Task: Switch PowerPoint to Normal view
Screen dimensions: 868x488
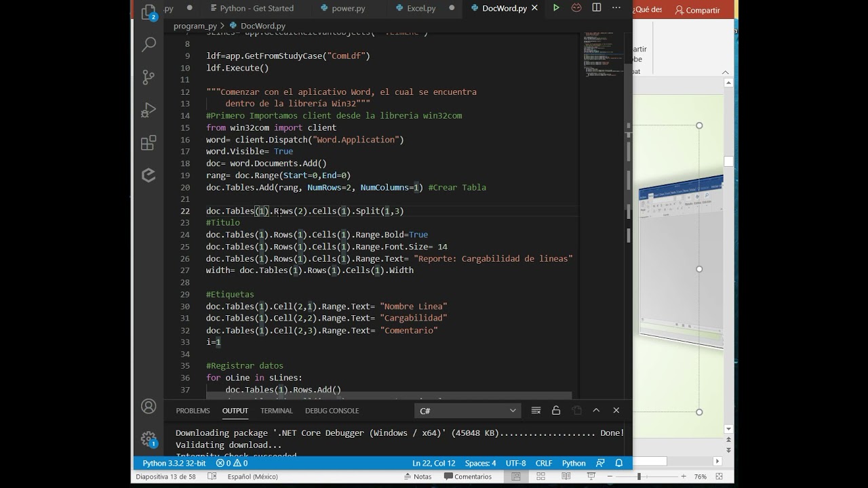Action: click(x=516, y=476)
